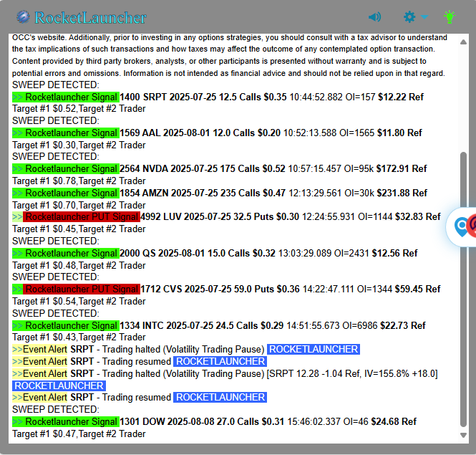476x455 pixels.
Task: Click '$172.91 Ref' price on NVDA row
Action: (402, 168)
